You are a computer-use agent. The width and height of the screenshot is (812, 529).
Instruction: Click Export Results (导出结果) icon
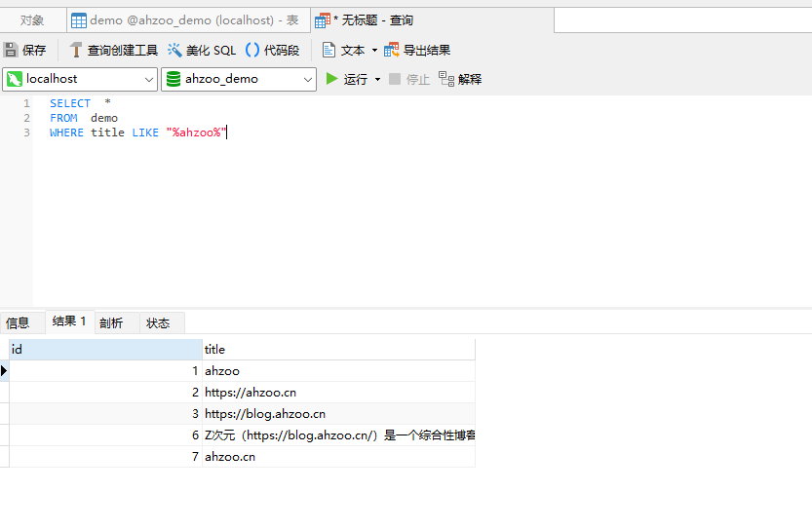tap(392, 50)
